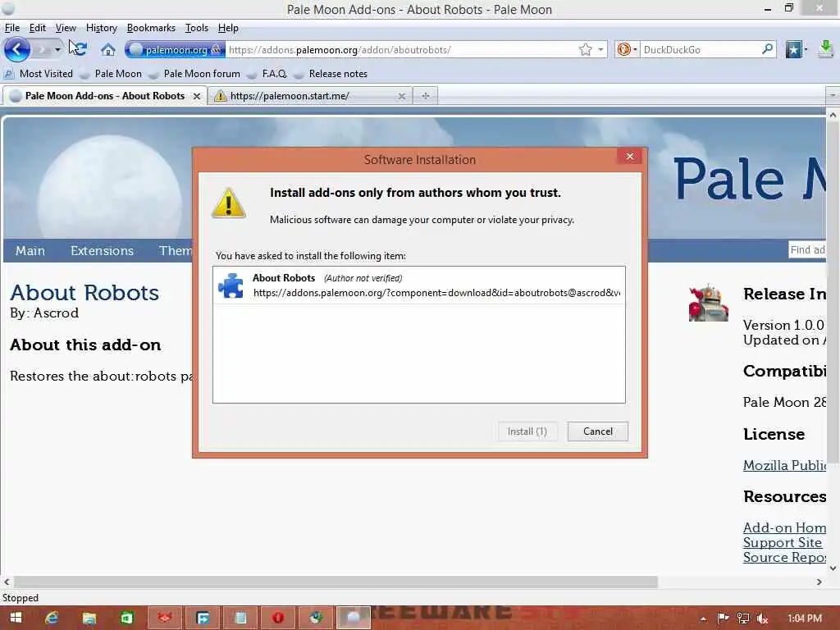
Task: Open the Pale Moon forum bookmark
Action: click(x=195, y=73)
